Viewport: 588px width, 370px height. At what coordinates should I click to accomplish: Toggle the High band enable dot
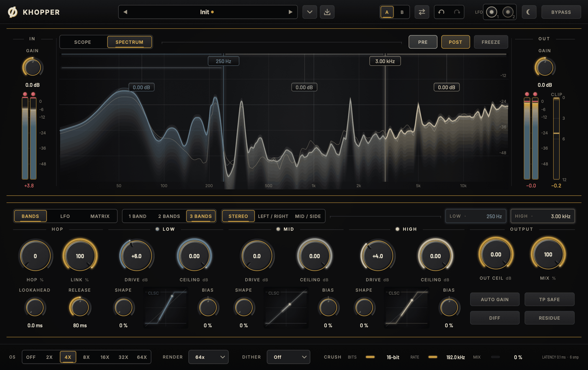(397, 229)
